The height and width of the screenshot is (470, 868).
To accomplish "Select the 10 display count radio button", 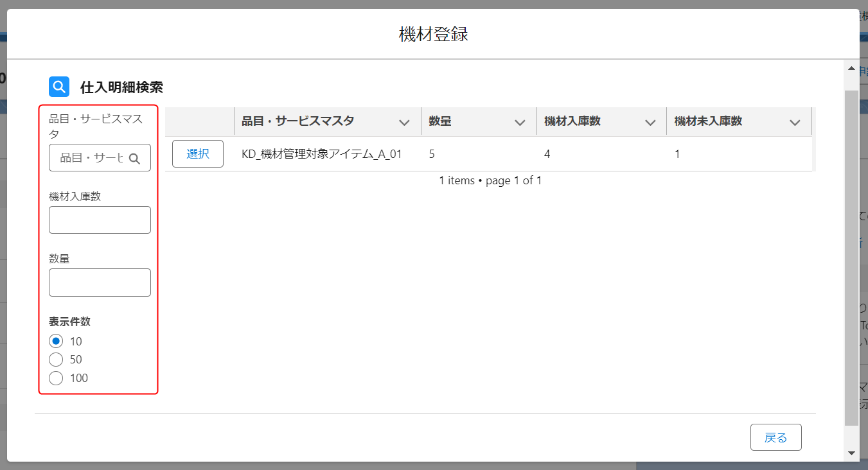I will click(x=56, y=341).
